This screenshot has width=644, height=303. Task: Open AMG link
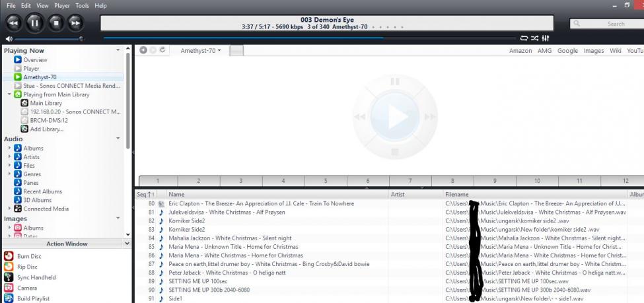click(545, 50)
